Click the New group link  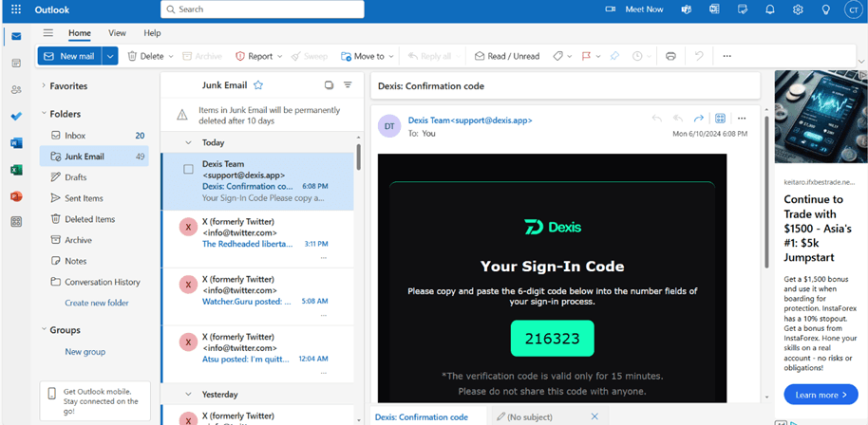click(x=85, y=352)
